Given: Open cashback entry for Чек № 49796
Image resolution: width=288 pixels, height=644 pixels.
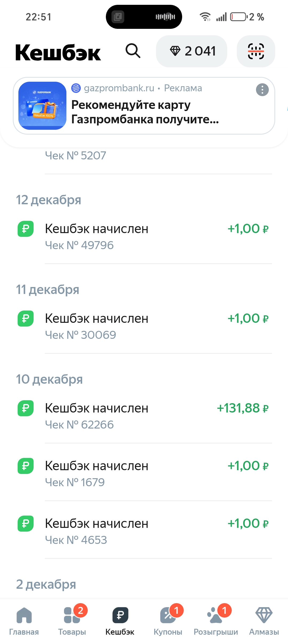Looking at the screenshot, I should tap(144, 237).
